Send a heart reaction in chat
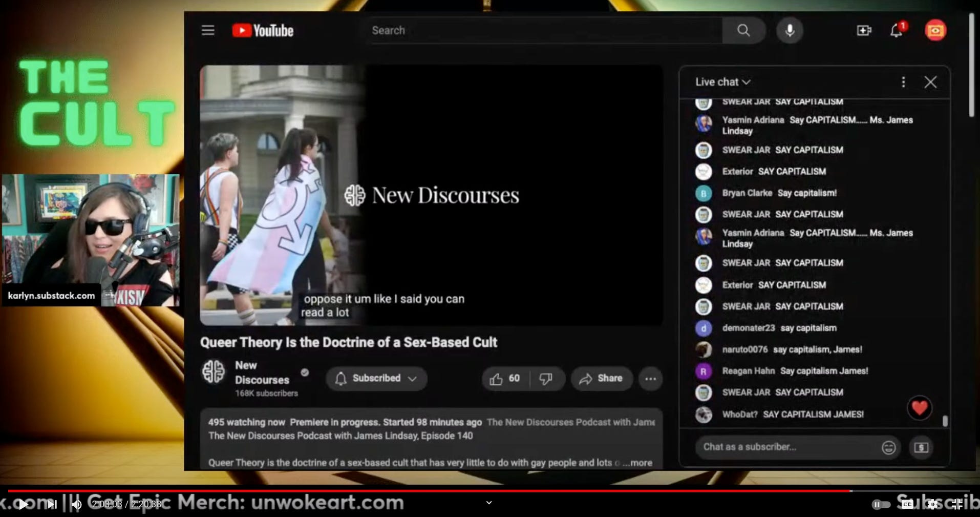The image size is (980, 517). click(x=920, y=408)
